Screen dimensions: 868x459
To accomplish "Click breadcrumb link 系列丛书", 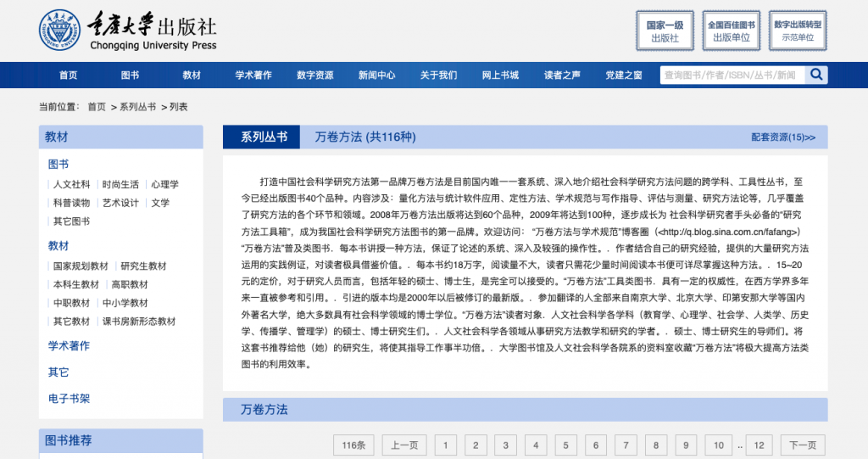I will tap(138, 106).
